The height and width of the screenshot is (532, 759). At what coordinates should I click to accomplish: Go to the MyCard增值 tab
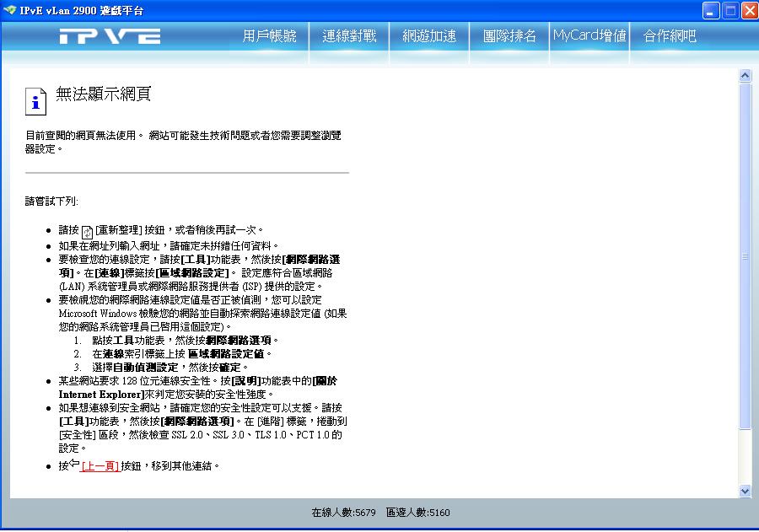(589, 35)
